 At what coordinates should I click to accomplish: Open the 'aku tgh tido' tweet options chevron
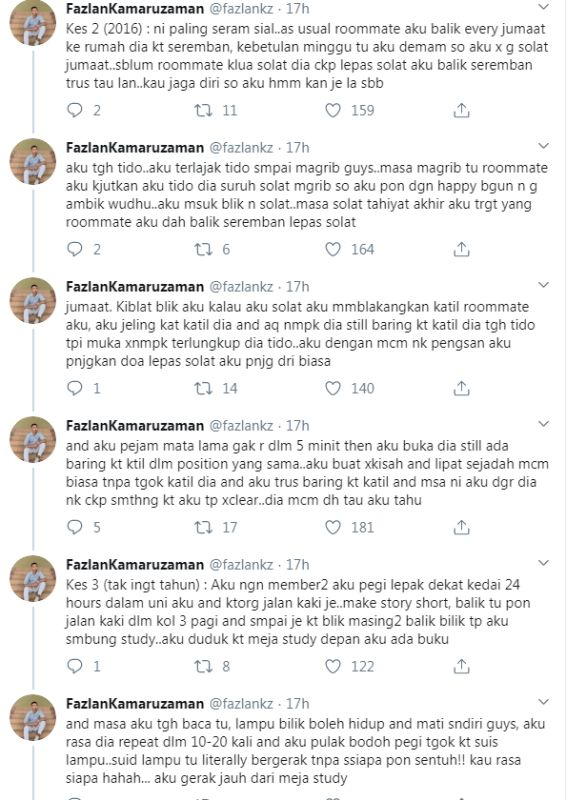click(544, 146)
